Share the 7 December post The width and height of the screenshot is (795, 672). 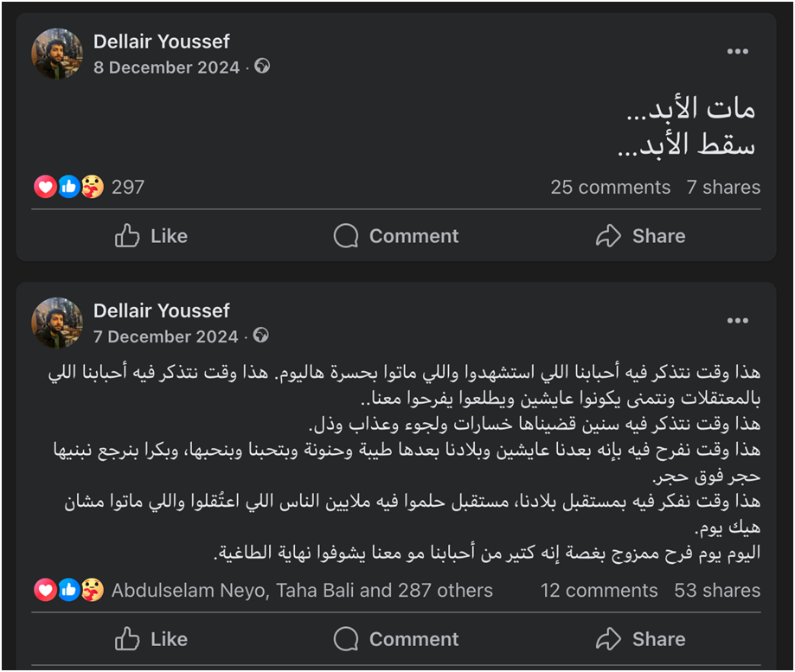pyautogui.click(x=640, y=639)
